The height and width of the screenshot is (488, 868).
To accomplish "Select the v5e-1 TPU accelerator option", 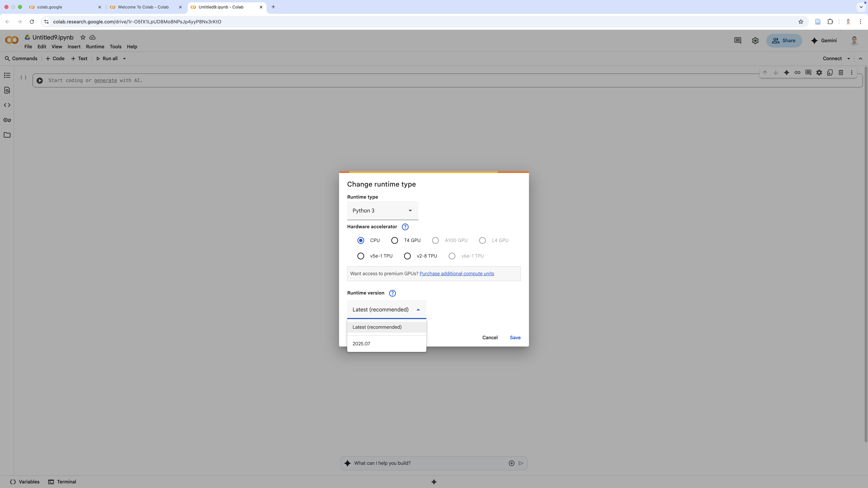I will click(361, 256).
